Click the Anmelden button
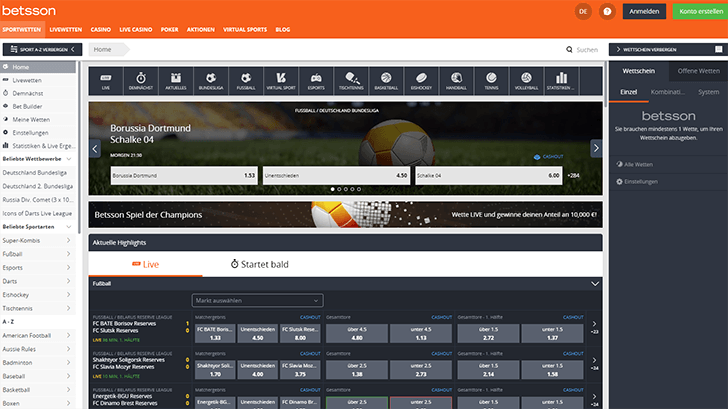728x409 pixels. [x=644, y=12]
